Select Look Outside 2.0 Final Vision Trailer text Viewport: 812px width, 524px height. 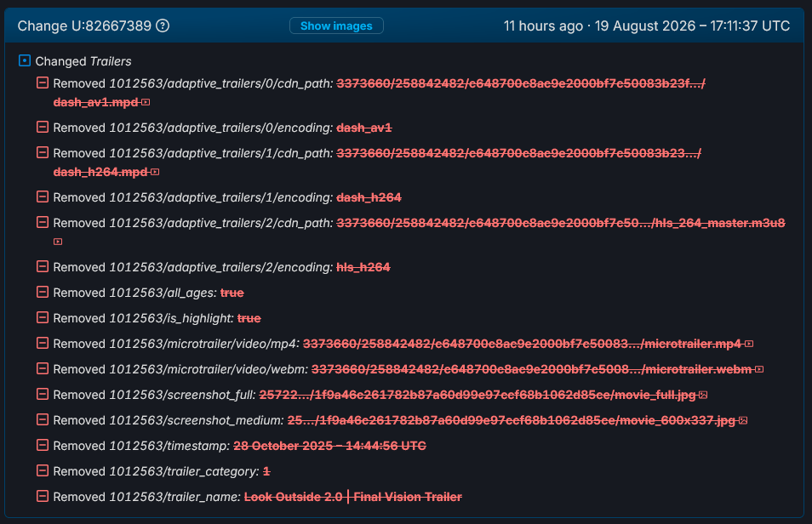point(352,497)
